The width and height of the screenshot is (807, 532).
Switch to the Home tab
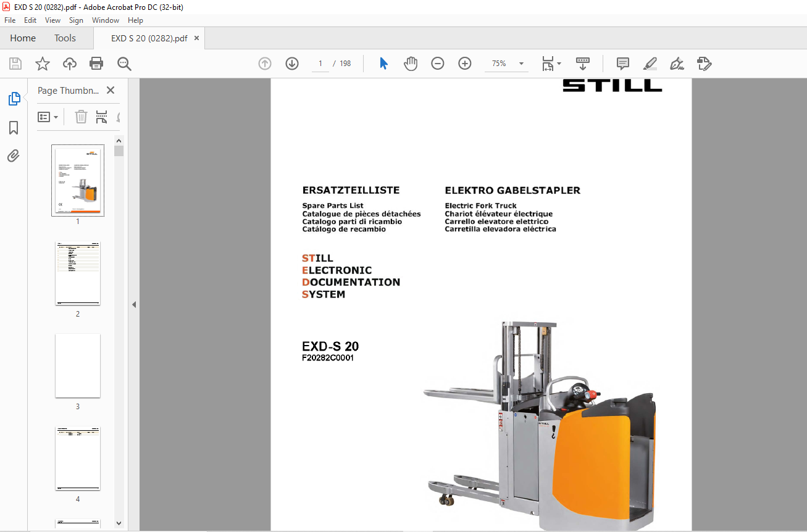[23, 38]
